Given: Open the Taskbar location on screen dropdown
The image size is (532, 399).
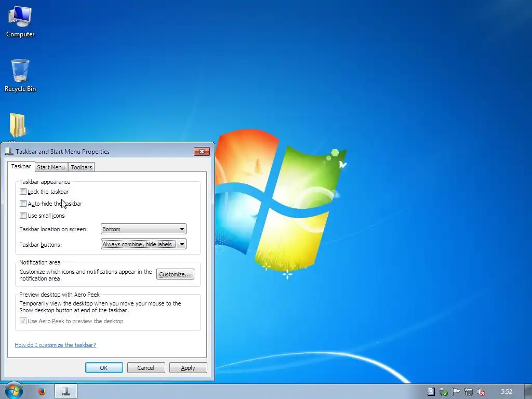Looking at the screenshot, I should coord(143,229).
